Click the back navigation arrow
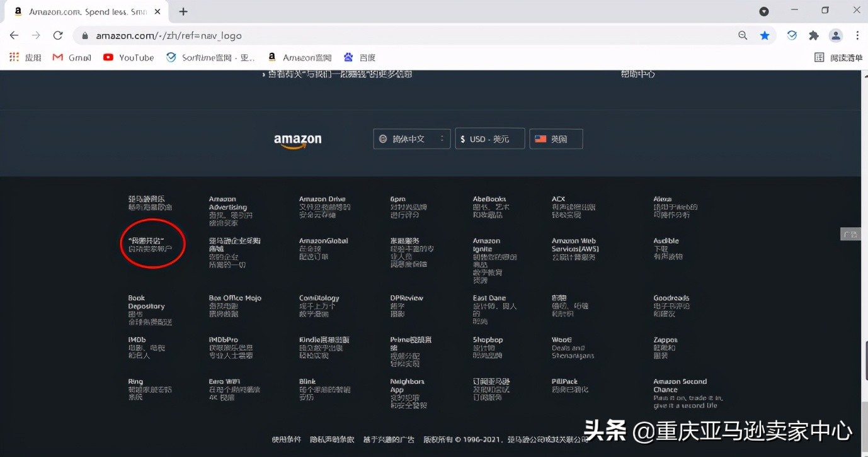868x457 pixels. 14,36
